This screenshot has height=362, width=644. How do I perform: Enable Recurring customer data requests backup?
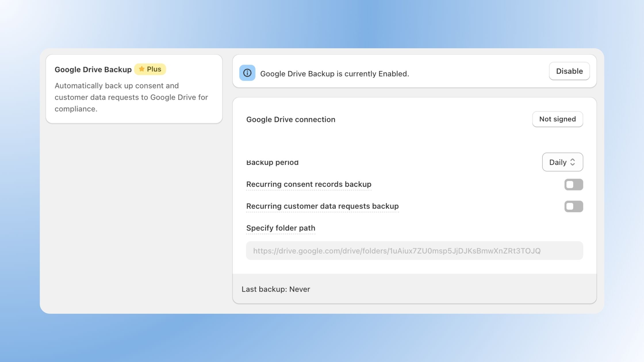tap(574, 206)
